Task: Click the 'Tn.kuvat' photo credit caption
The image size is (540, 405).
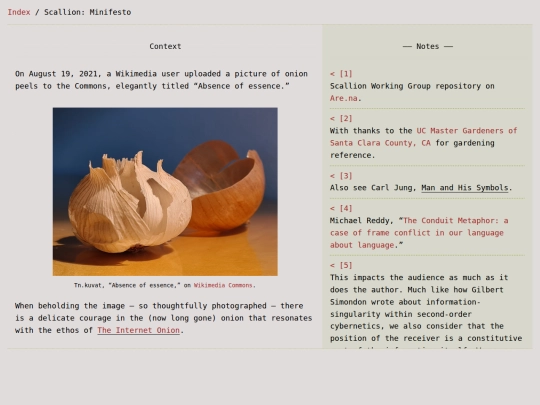Action: pos(165,285)
